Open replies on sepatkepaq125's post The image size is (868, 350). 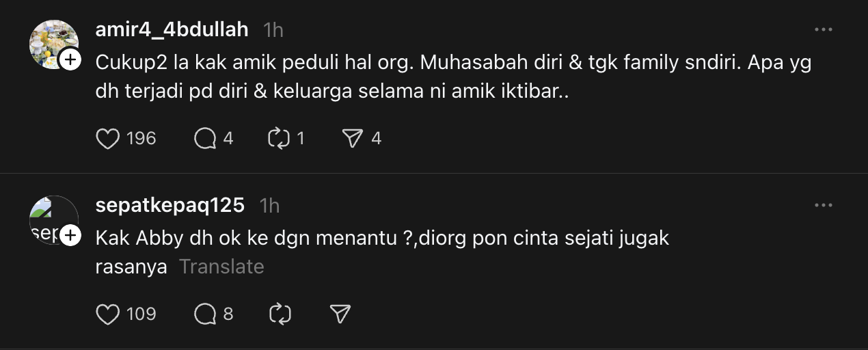click(x=205, y=314)
